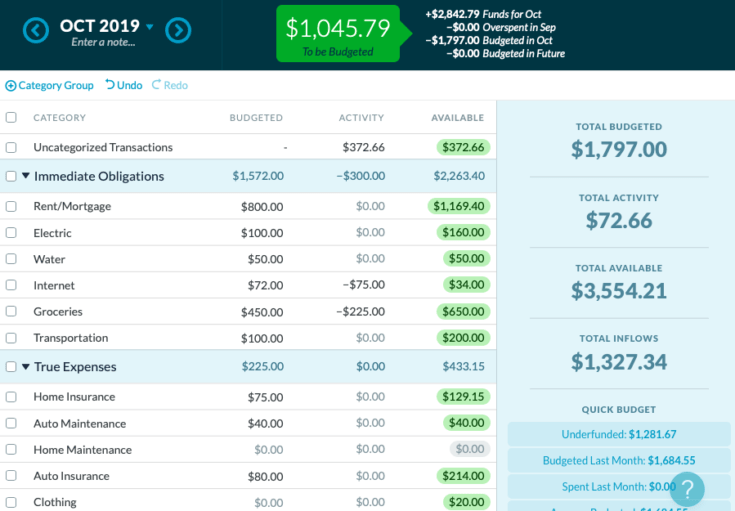Click Internet available $34.00 pill
Viewport: 735px width, 511px height.
point(466,285)
